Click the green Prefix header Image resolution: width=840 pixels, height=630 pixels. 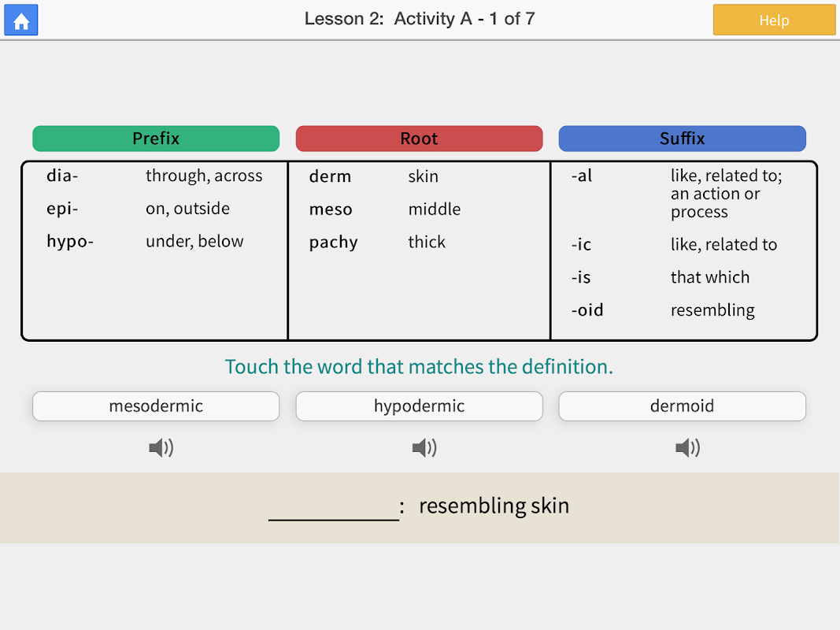click(156, 139)
